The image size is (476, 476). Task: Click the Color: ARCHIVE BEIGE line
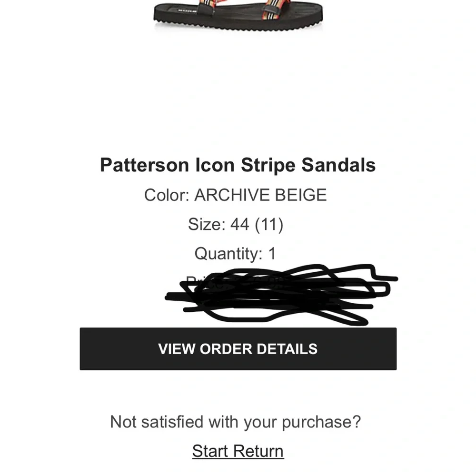[x=236, y=195]
